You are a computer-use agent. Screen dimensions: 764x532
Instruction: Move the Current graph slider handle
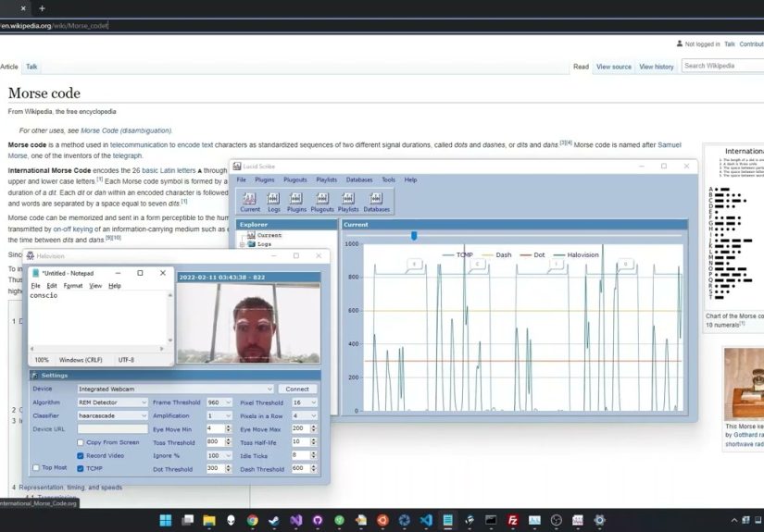(414, 236)
